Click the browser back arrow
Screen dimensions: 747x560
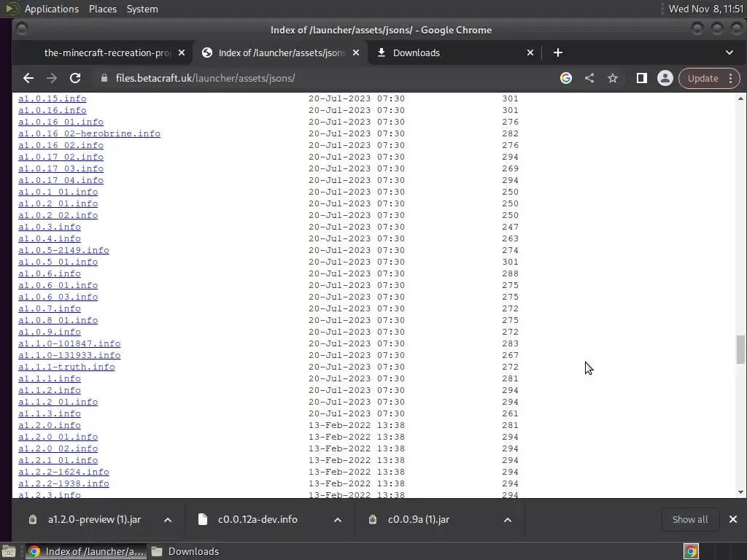[x=28, y=79]
